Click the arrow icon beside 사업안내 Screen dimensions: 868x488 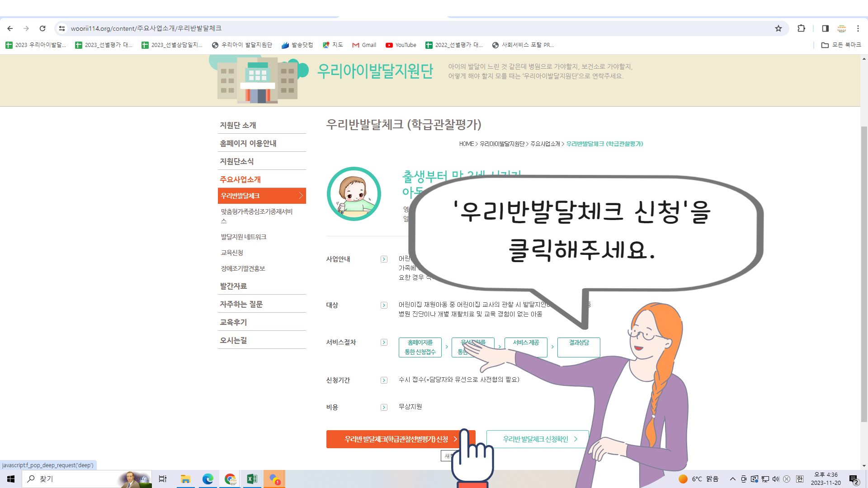pos(384,259)
